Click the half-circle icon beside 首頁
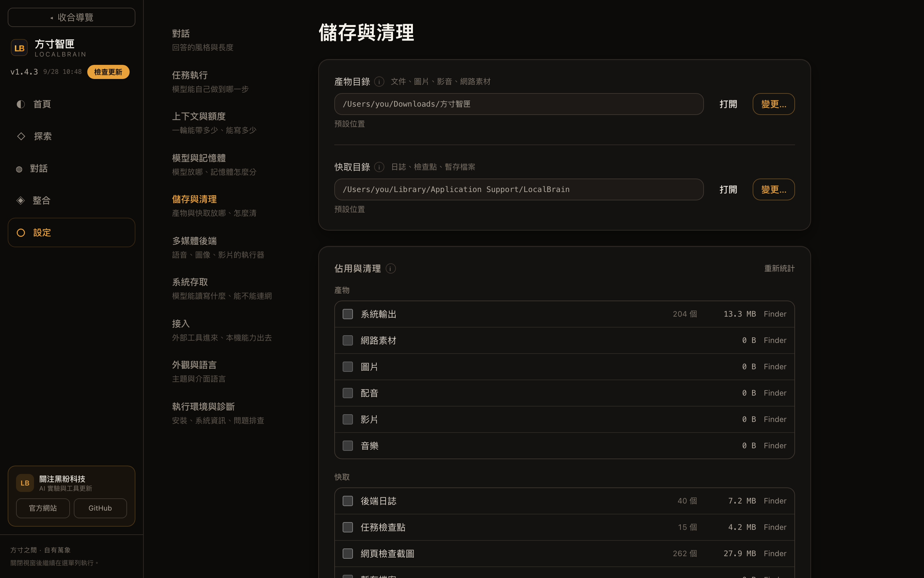The width and height of the screenshot is (924, 578). pos(21,104)
